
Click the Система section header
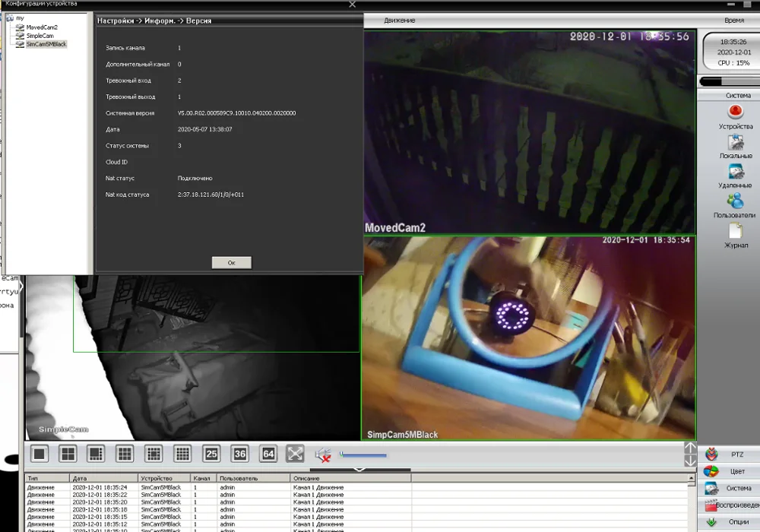click(x=738, y=96)
